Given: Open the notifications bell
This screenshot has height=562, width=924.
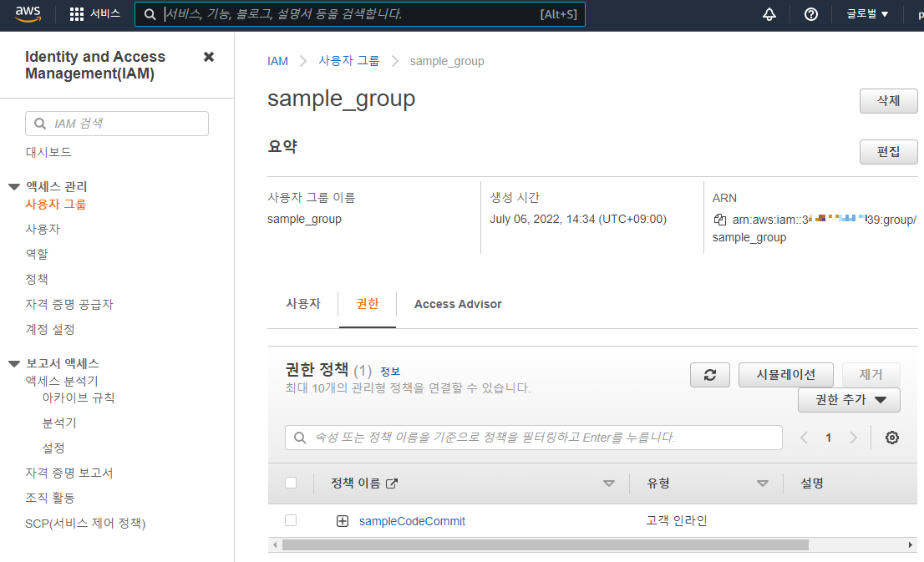Looking at the screenshot, I should click(769, 14).
